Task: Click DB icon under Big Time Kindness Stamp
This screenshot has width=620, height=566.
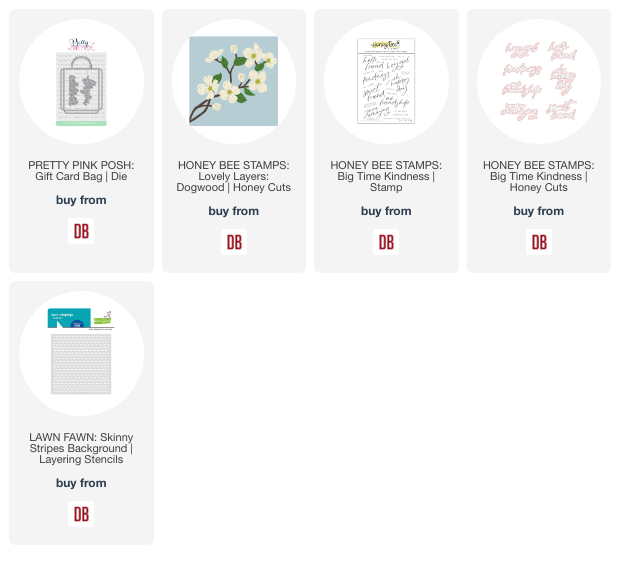Action: [386, 242]
